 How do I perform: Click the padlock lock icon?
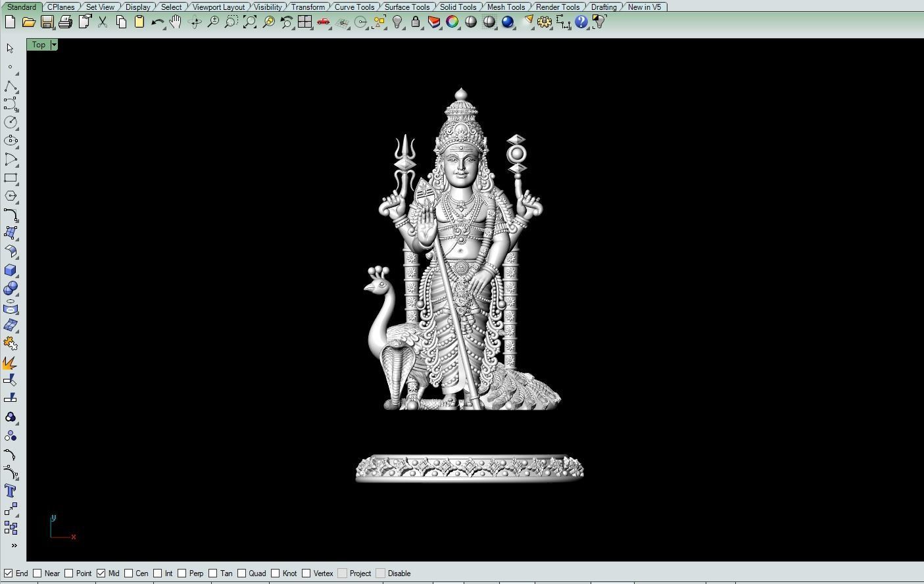(416, 22)
